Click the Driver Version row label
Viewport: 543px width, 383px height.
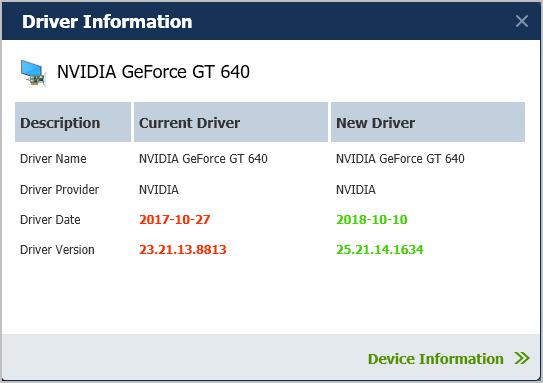pyautogui.click(x=57, y=250)
